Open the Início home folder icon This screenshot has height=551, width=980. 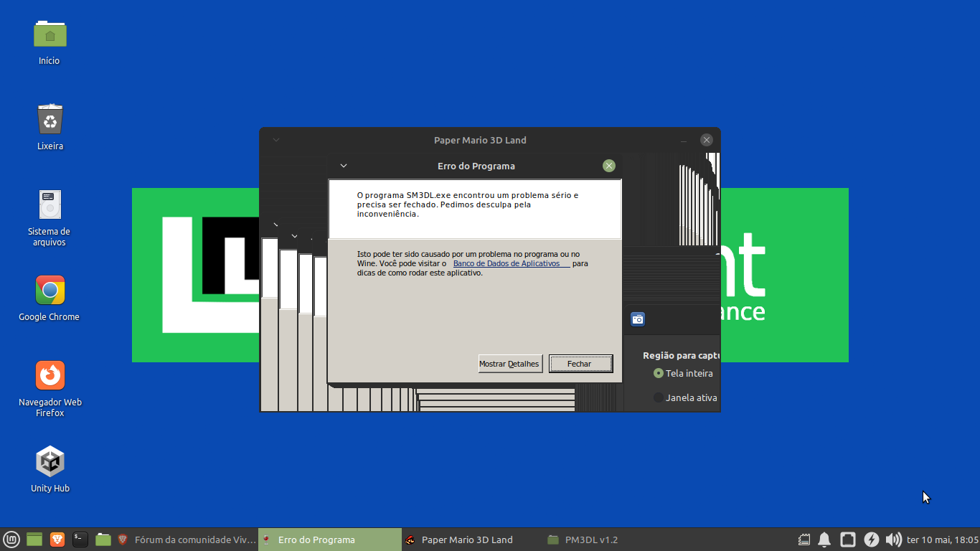(50, 33)
